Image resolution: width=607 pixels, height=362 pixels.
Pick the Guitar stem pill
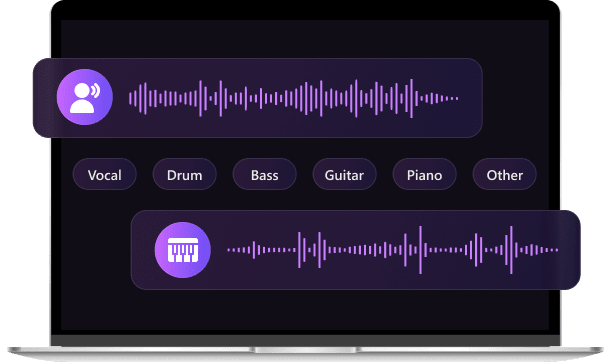pyautogui.click(x=345, y=174)
